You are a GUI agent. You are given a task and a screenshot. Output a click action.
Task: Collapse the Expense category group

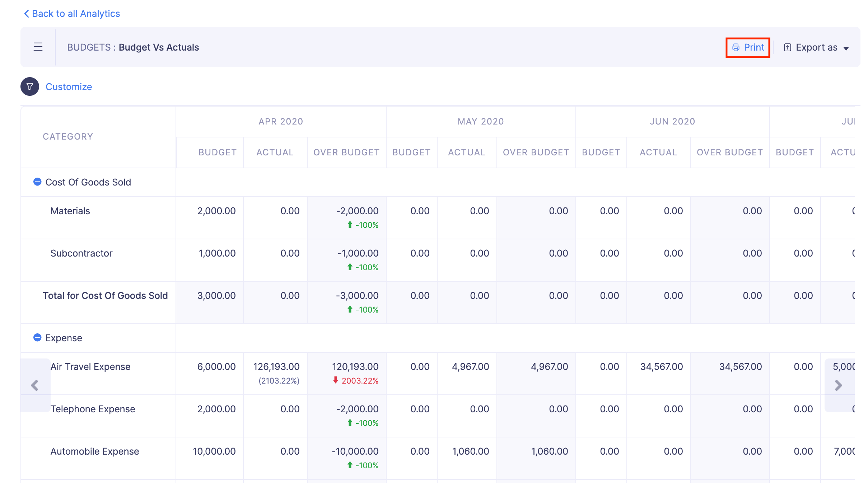coord(37,338)
